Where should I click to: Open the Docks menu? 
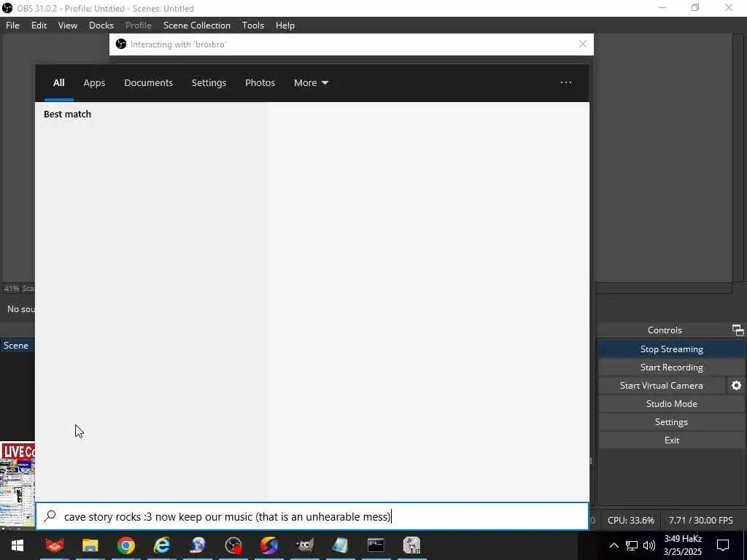[101, 26]
